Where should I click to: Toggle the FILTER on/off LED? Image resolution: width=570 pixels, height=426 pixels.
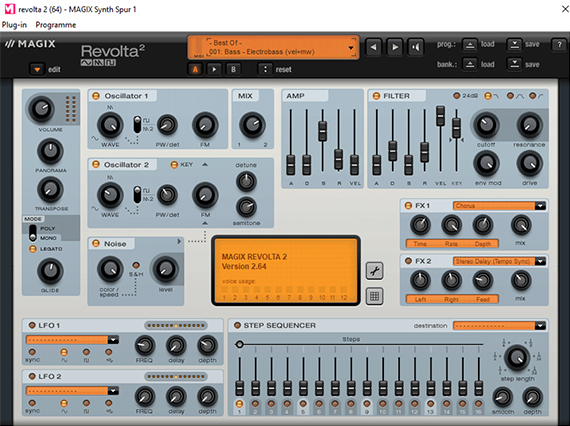pos(376,96)
